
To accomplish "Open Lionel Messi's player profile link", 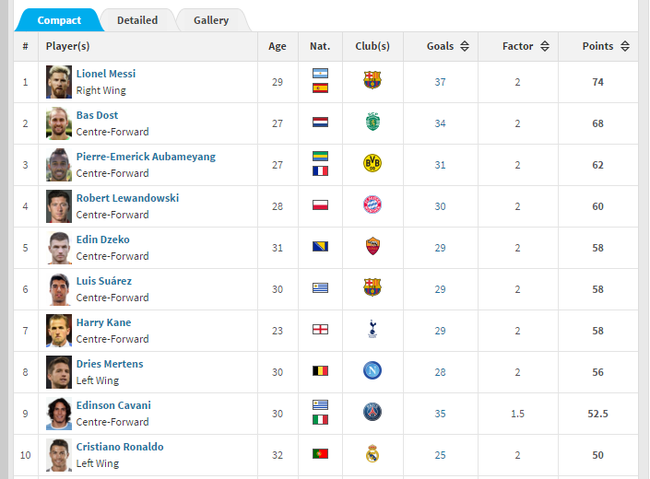I will point(106,74).
